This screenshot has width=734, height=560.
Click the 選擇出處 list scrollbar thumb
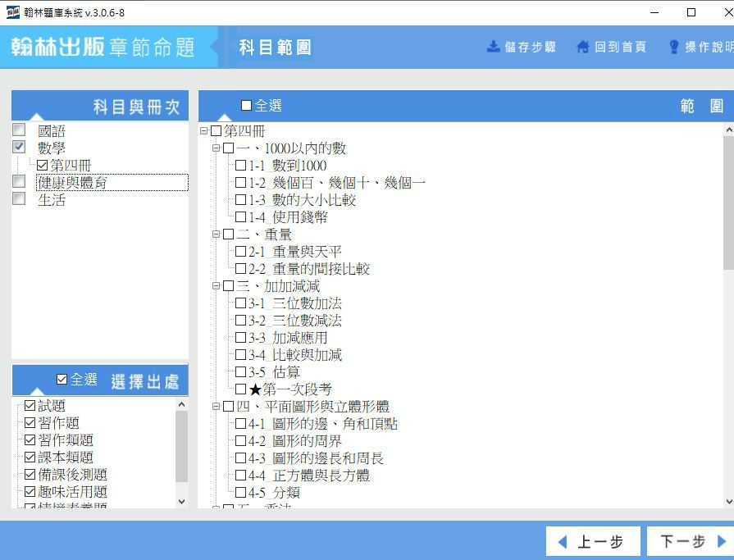point(181,446)
